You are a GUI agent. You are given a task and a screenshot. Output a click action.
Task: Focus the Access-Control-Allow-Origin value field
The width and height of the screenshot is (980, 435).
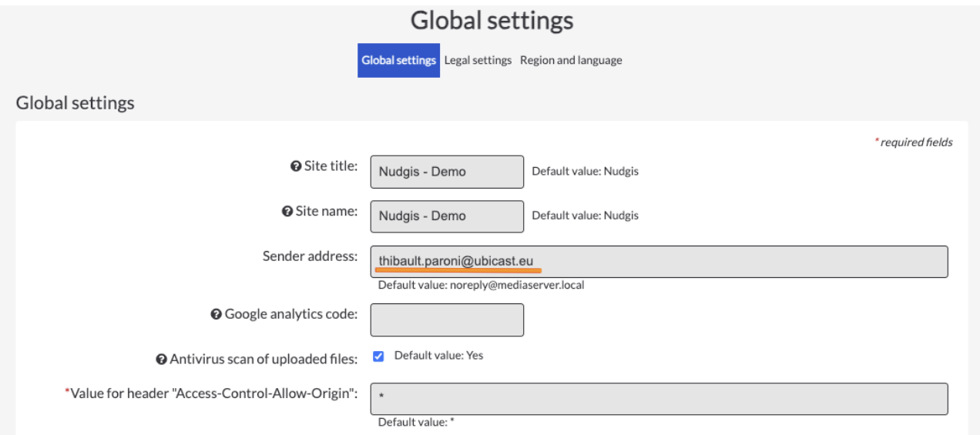(659, 400)
